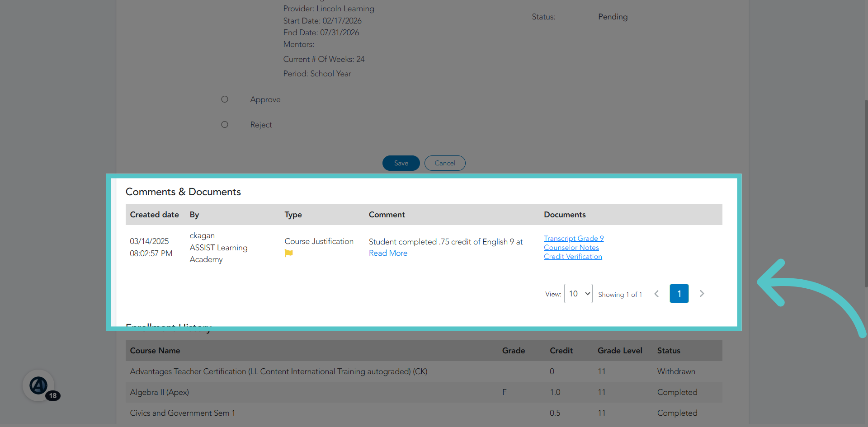The width and height of the screenshot is (868, 427).
Task: Expand comment with Read More link
Action: 388,253
